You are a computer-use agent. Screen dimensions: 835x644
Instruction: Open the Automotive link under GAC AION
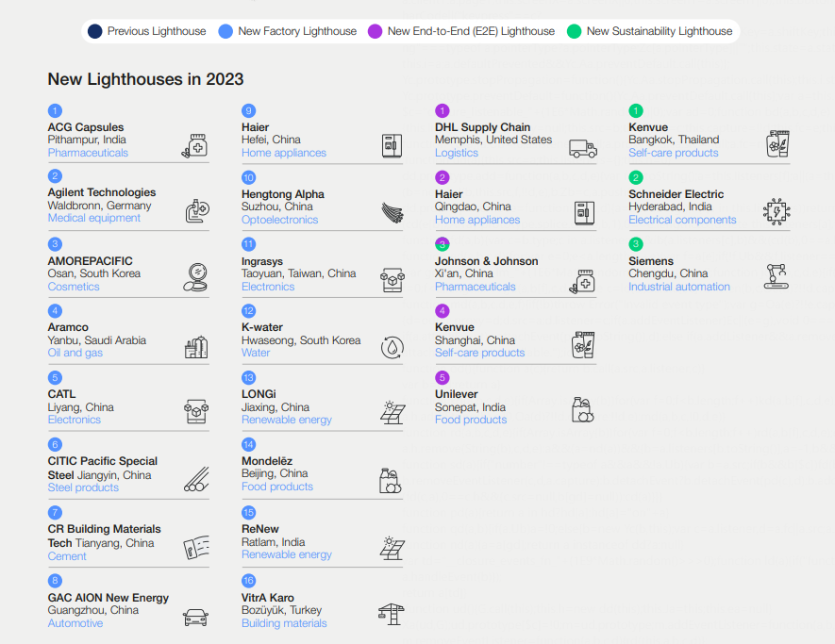pyautogui.click(x=75, y=623)
